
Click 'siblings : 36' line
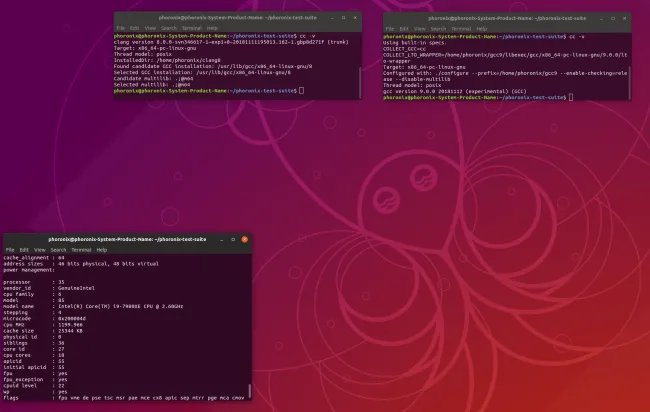[34, 343]
